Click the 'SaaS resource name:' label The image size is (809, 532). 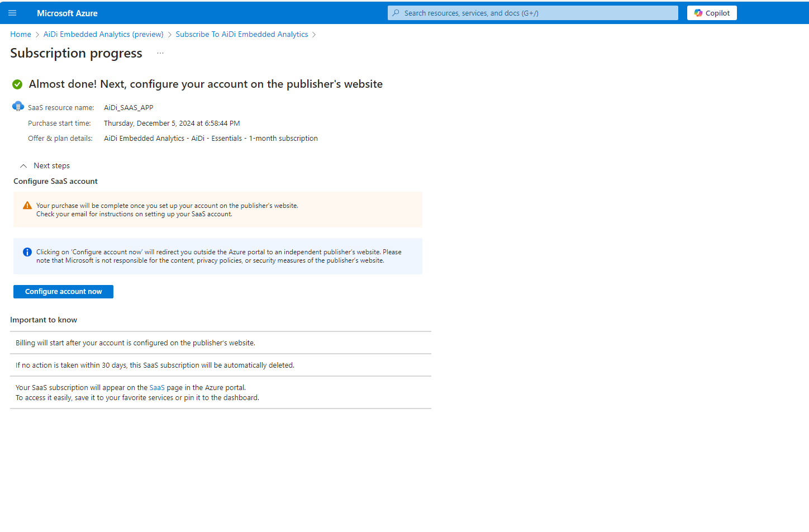point(61,107)
